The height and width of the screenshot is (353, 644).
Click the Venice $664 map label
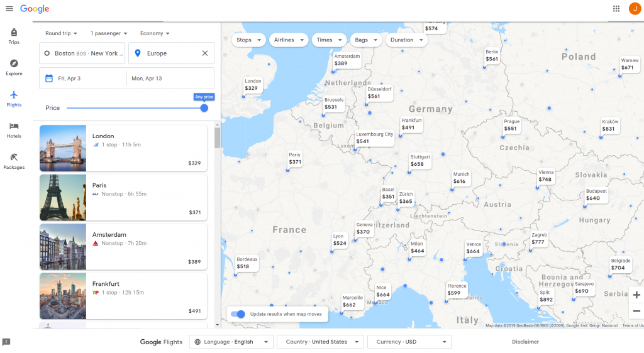click(473, 247)
